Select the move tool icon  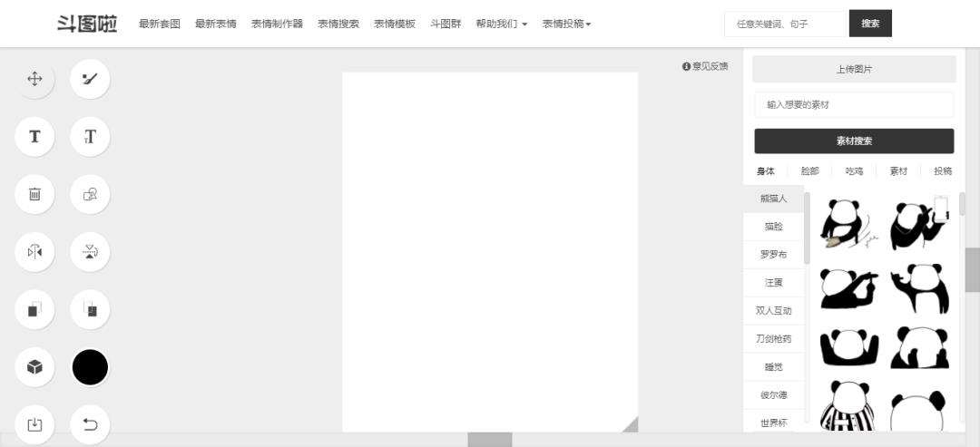coord(34,79)
